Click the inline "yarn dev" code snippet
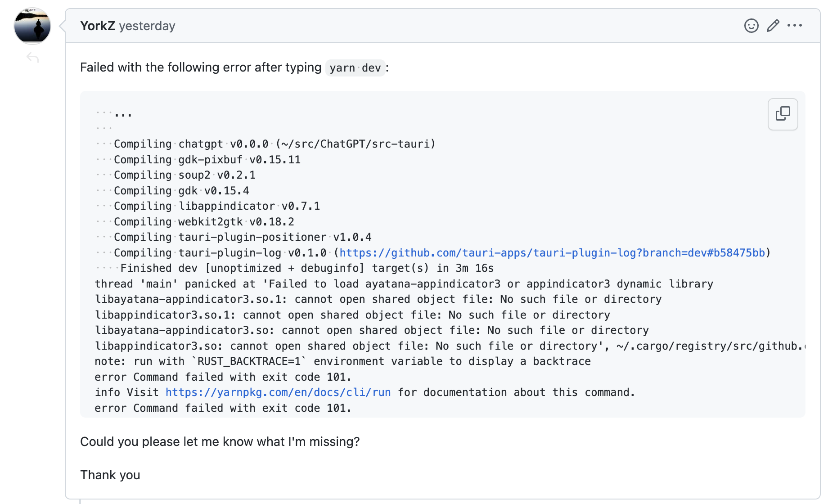This screenshot has width=828, height=504. click(355, 68)
